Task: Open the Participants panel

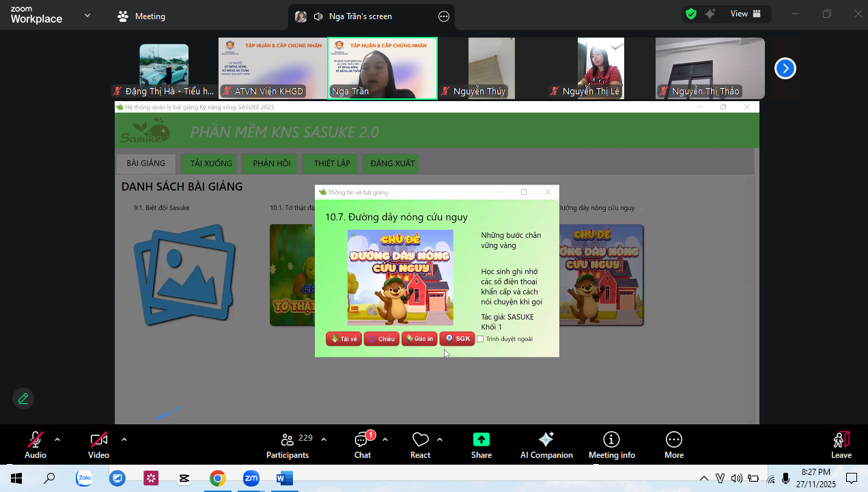Action: (288, 444)
